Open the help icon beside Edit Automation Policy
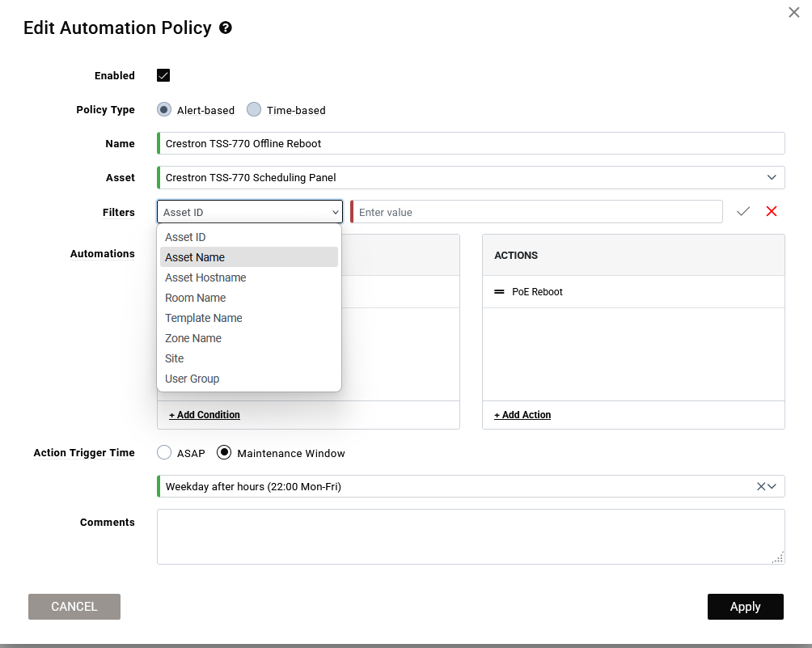 tap(226, 28)
